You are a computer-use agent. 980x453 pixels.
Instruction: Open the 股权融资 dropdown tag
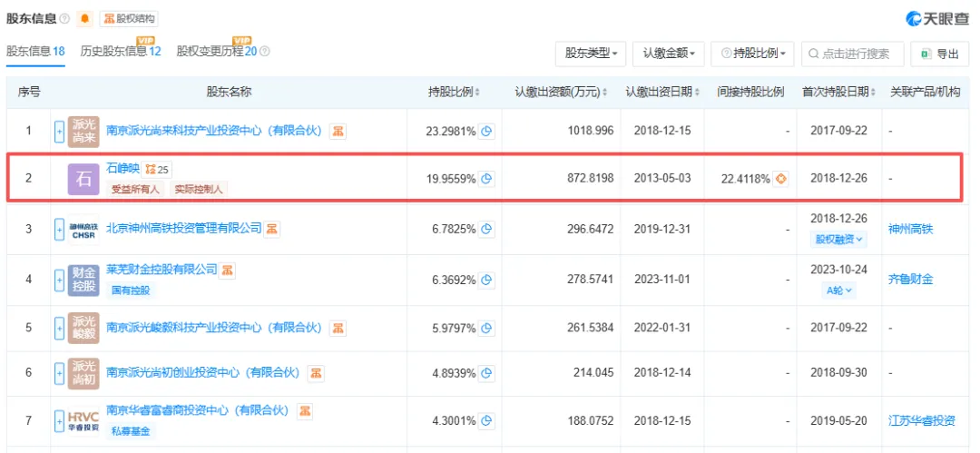point(838,240)
